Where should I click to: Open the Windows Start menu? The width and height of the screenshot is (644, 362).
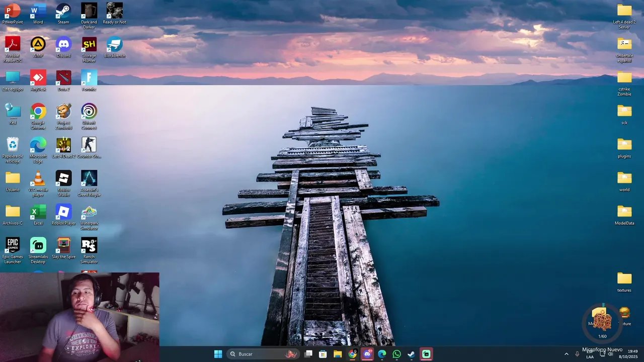pyautogui.click(x=218, y=354)
